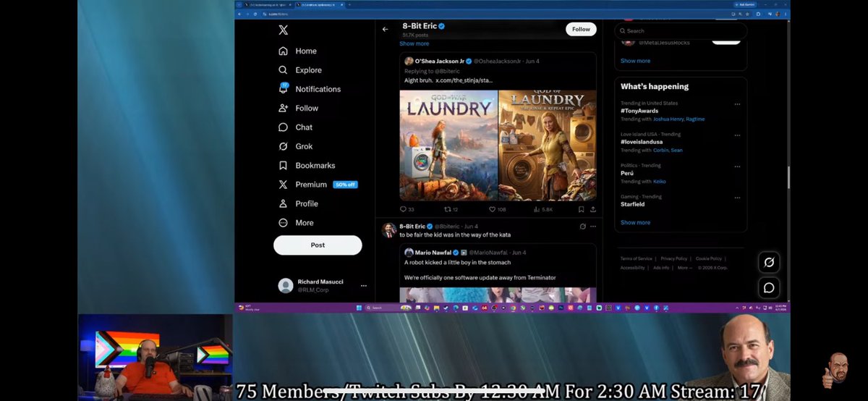Open view analytics showing 5.8K
The height and width of the screenshot is (401, 868).
pos(543,209)
